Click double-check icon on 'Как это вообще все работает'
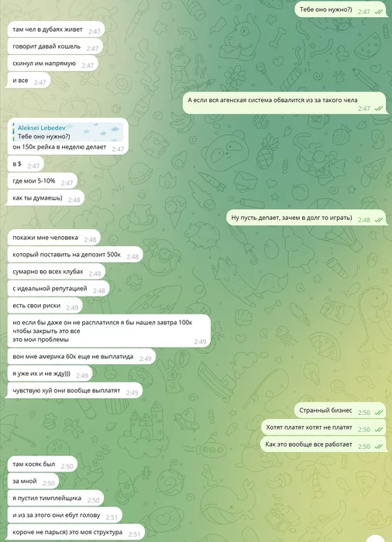This screenshot has height=542, width=392. coord(379,446)
